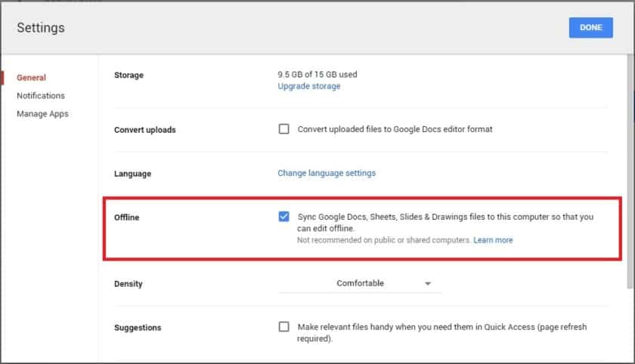This screenshot has height=364, width=635.
Task: Enable the Quick Access Suggestions checkbox
Action: pos(283,327)
